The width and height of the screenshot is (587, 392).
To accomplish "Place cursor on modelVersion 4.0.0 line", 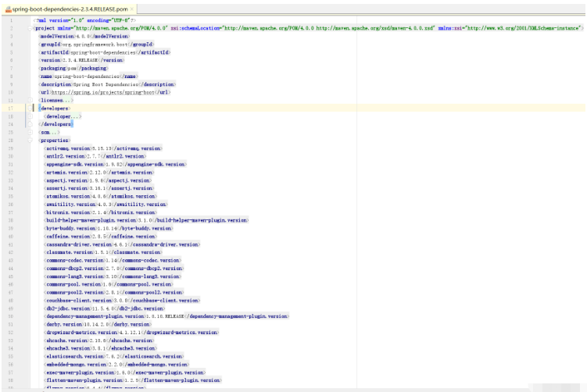I will 84,36.
